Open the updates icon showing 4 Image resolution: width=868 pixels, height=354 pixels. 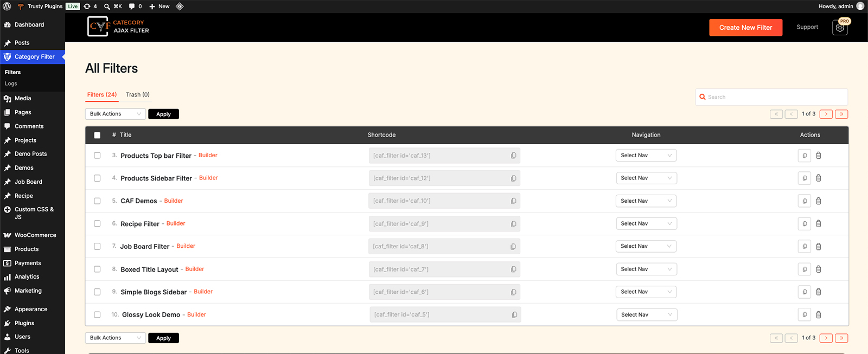pos(90,7)
